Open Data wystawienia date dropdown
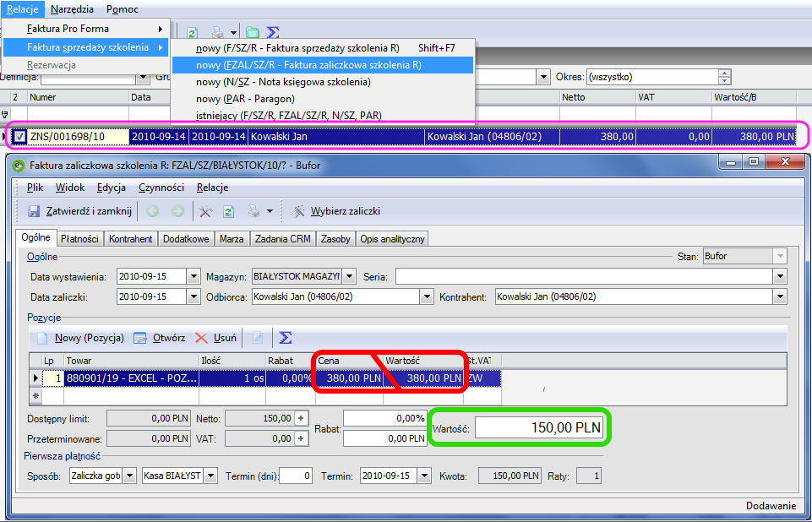This screenshot has width=812, height=522. (193, 276)
